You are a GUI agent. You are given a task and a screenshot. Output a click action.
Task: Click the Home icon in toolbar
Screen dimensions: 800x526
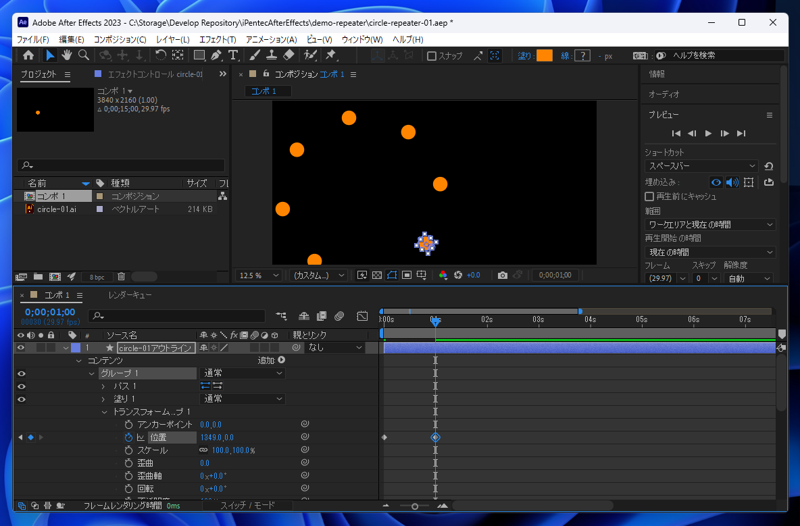tap(28, 56)
